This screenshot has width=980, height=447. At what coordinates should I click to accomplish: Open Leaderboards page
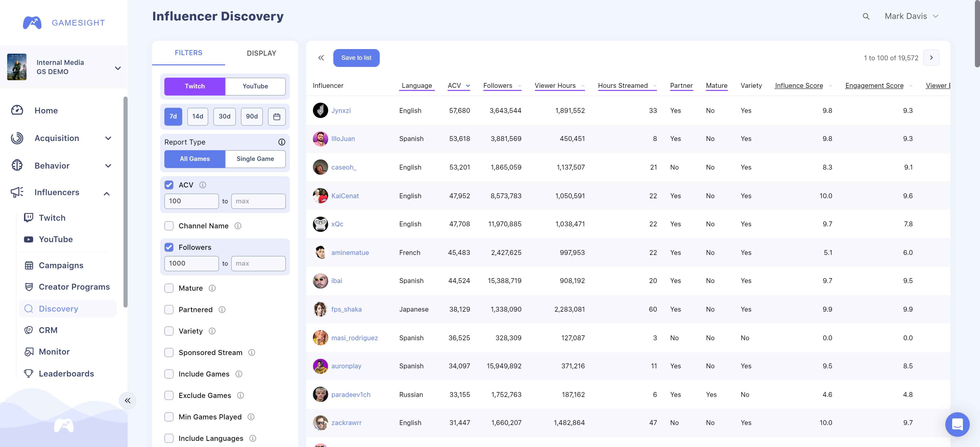click(66, 373)
